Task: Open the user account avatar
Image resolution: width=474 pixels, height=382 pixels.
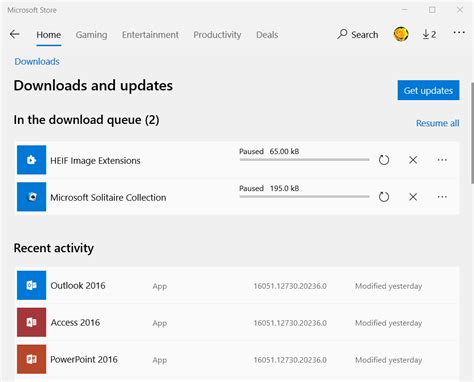Action: (x=401, y=34)
